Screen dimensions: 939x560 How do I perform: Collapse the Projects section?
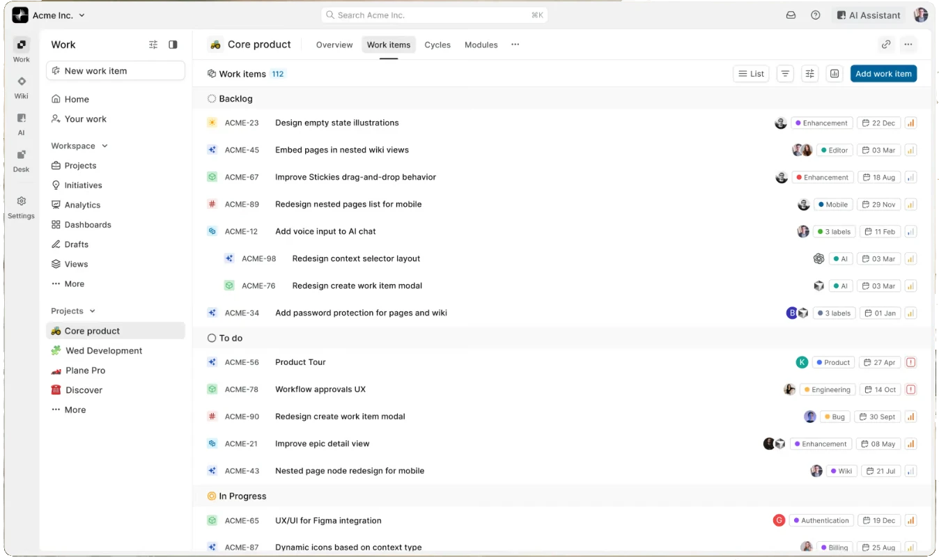click(x=73, y=311)
